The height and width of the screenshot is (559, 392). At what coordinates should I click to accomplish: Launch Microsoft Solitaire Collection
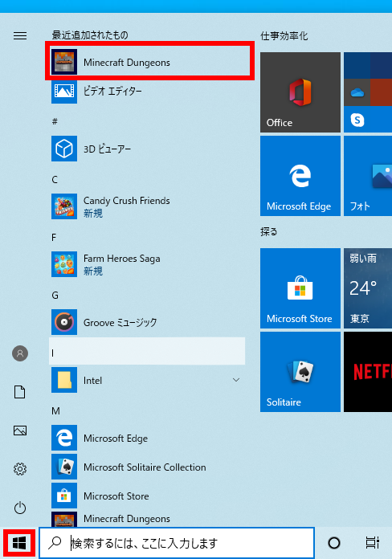pyautogui.click(x=147, y=467)
